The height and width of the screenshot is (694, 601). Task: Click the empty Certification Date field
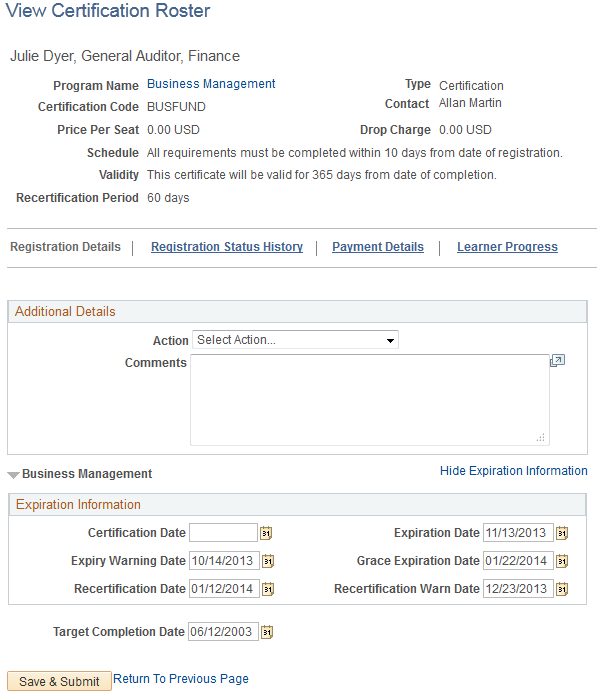(x=223, y=532)
